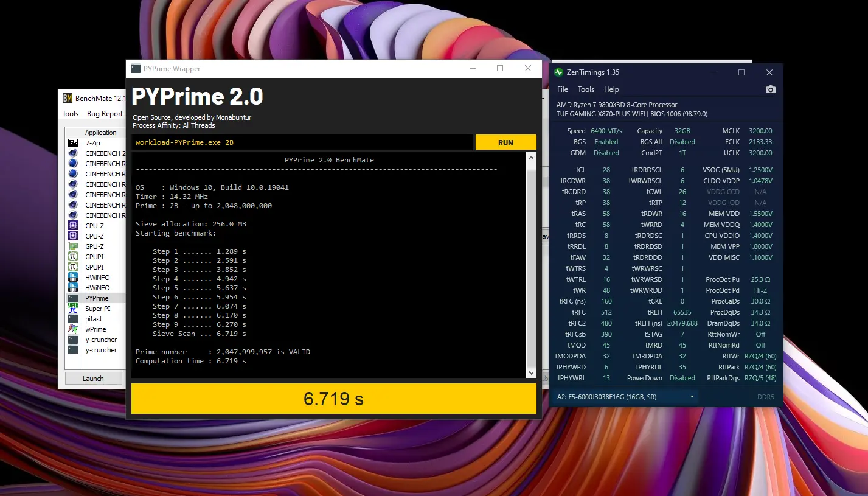The height and width of the screenshot is (496, 868).
Task: Open the Bug Report menu in BenchMate
Action: tap(105, 114)
